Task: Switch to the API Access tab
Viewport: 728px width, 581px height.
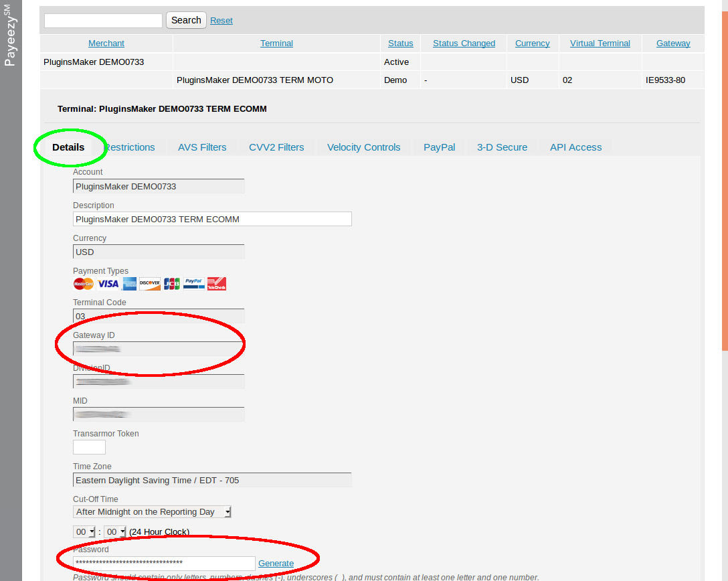Action: [x=575, y=147]
